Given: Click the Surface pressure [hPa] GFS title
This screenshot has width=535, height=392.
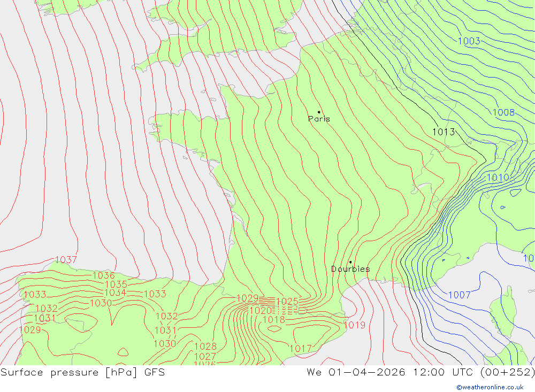Looking at the screenshot, I should tap(82, 372).
